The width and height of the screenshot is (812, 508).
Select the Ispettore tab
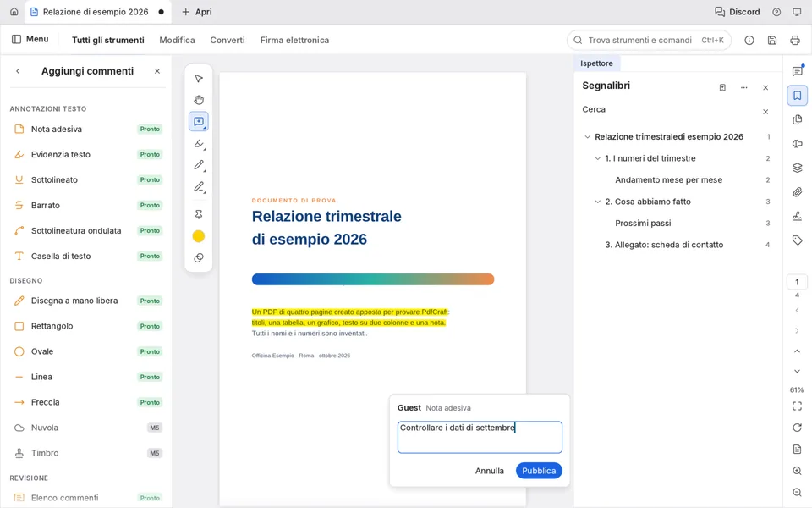click(x=596, y=63)
